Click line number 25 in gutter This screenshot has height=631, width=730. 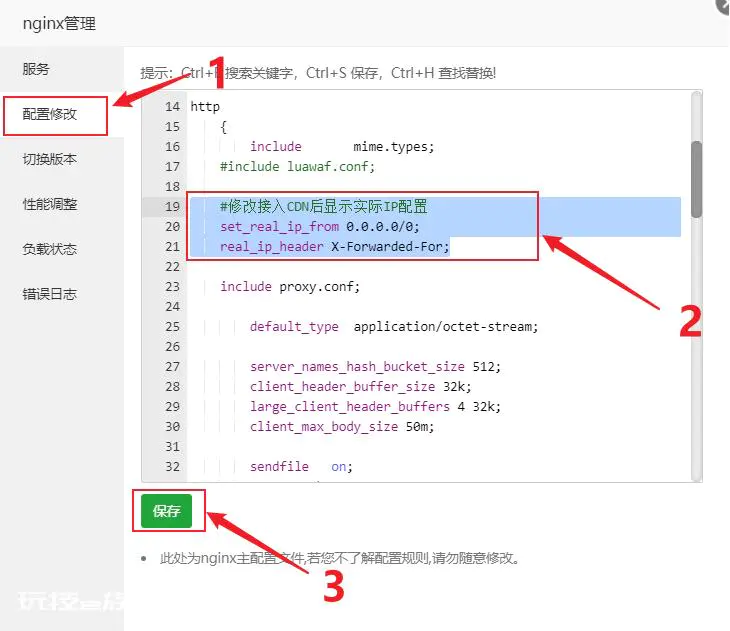[172, 326]
